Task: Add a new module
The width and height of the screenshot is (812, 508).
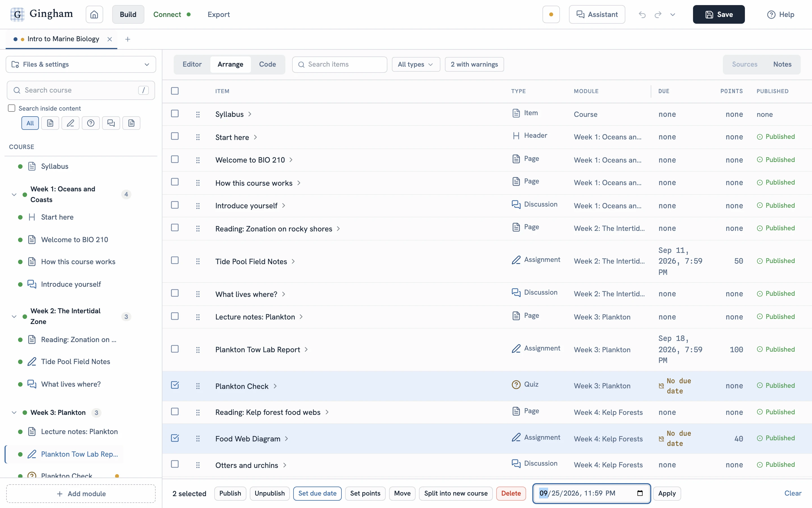Action: click(81, 494)
